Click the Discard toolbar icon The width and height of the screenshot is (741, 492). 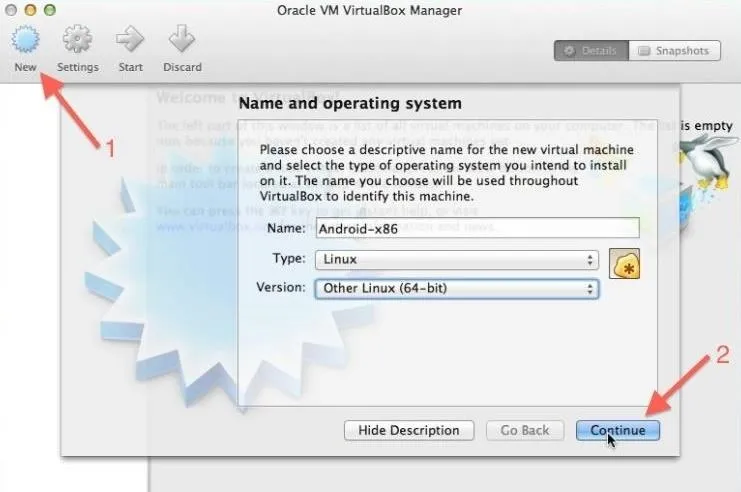click(x=182, y=40)
